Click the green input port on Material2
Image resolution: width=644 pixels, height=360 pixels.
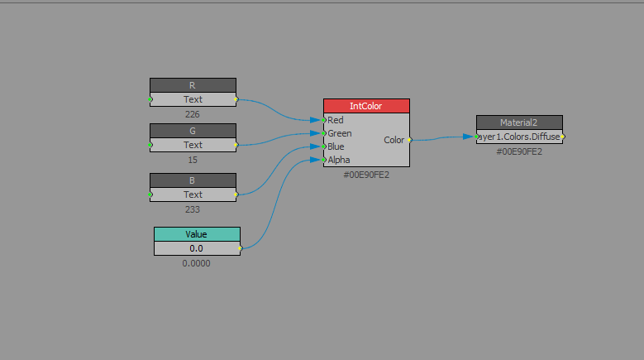pyautogui.click(x=477, y=137)
